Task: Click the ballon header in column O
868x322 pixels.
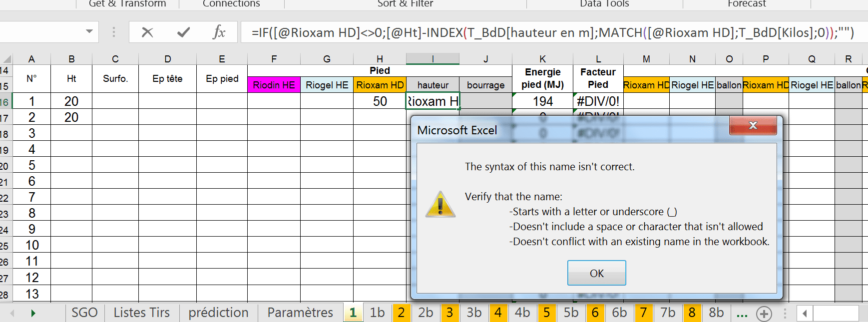Action: point(729,85)
